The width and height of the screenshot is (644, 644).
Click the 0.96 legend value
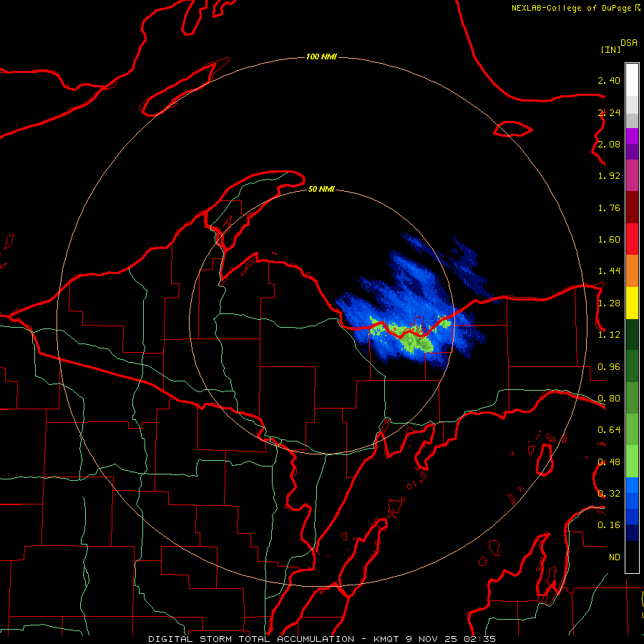609,367
